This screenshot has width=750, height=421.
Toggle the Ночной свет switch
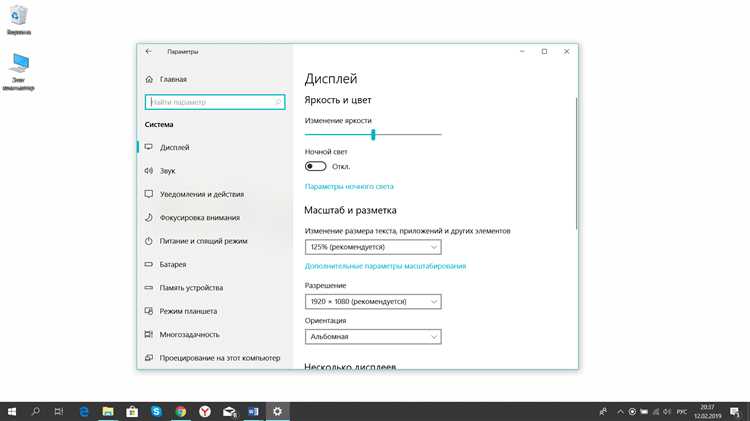(x=315, y=166)
